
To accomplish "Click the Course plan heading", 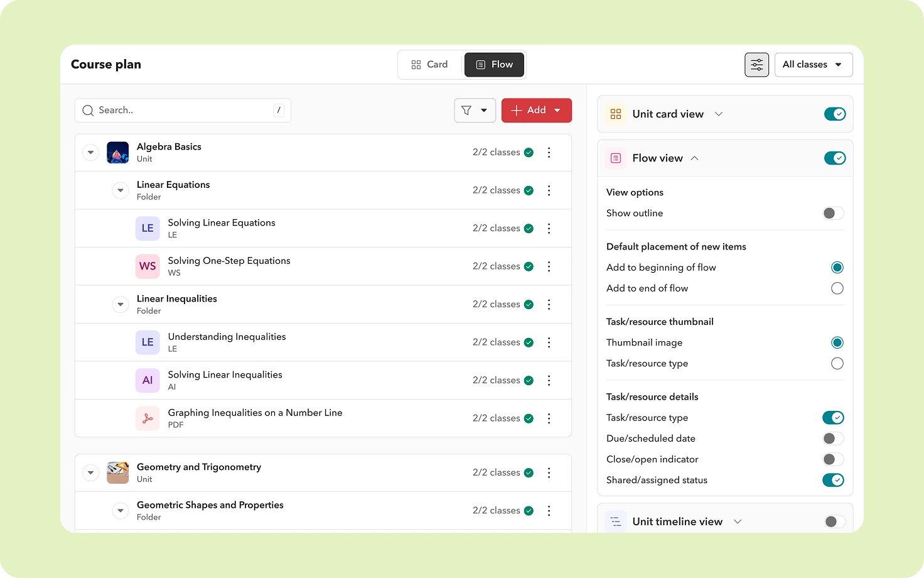I will [x=106, y=65].
